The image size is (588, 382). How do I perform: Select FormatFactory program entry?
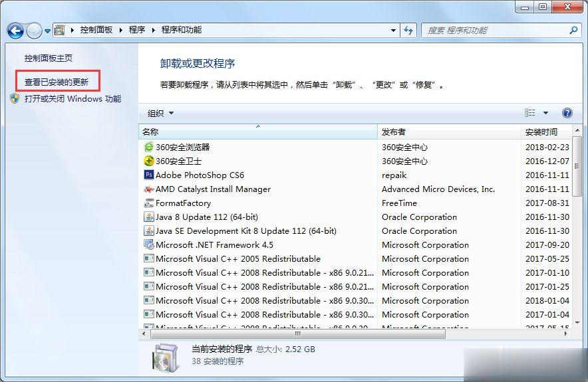coord(184,203)
